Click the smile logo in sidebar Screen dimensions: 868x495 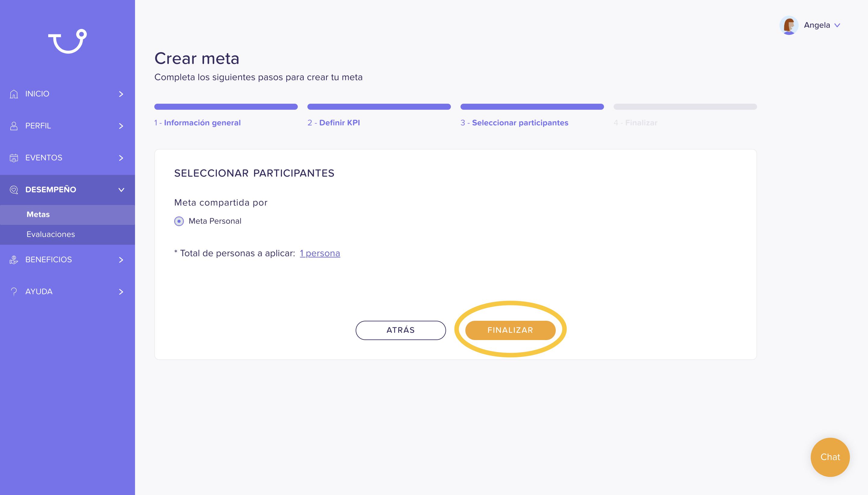tap(67, 41)
